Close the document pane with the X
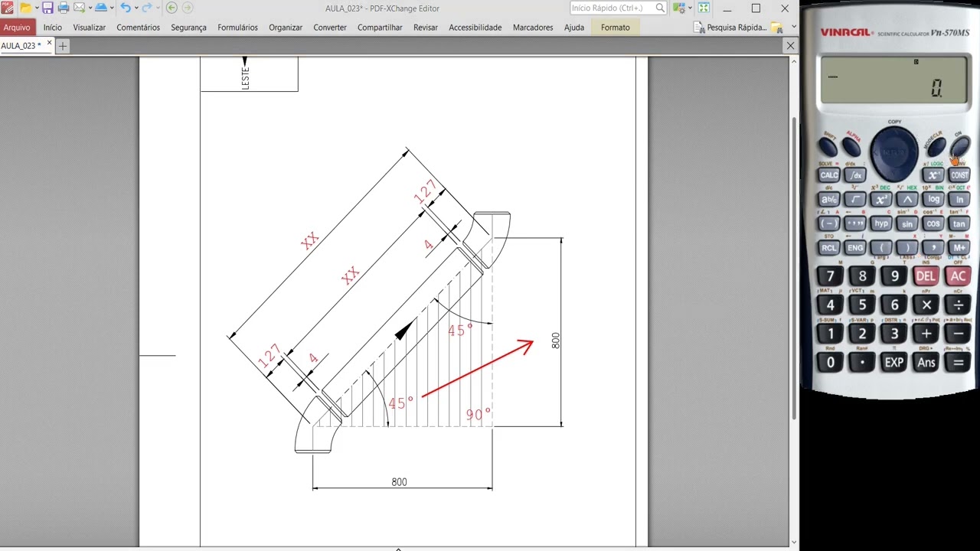 click(791, 46)
